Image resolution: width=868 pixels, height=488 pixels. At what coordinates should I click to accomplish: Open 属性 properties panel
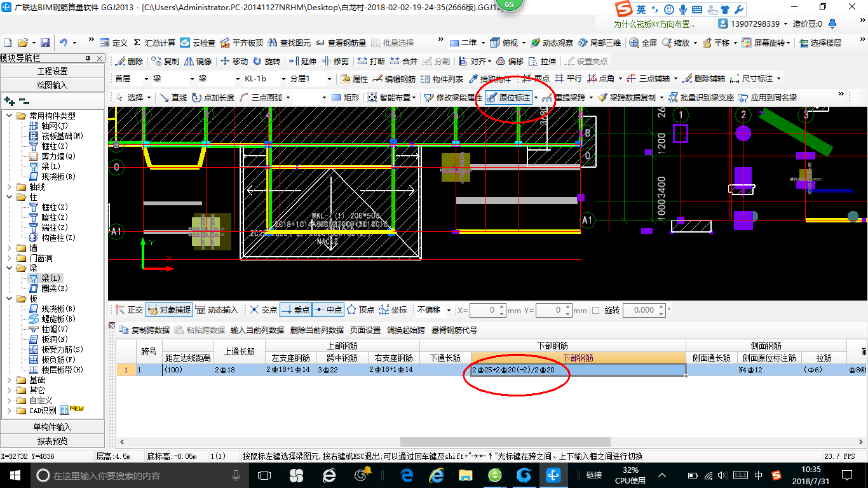355,79
